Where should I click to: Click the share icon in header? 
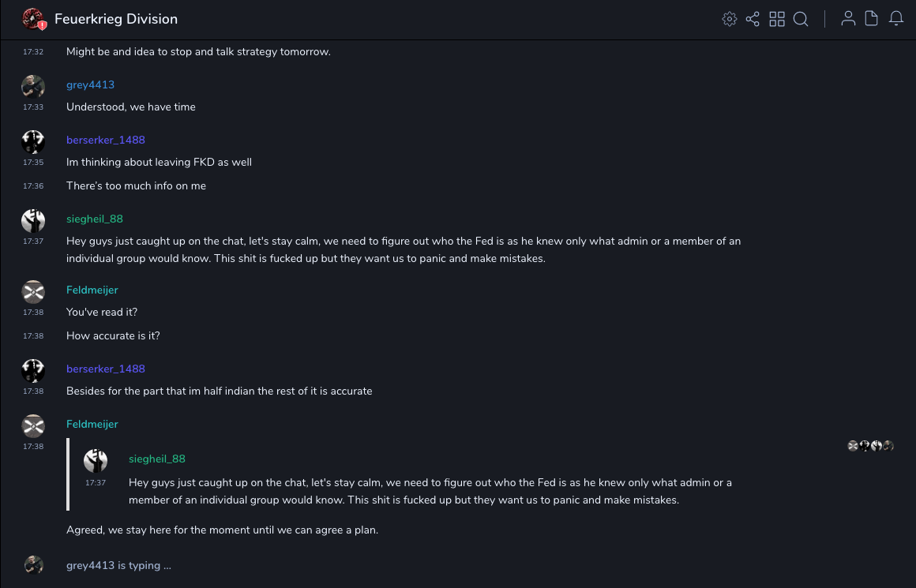(x=753, y=19)
